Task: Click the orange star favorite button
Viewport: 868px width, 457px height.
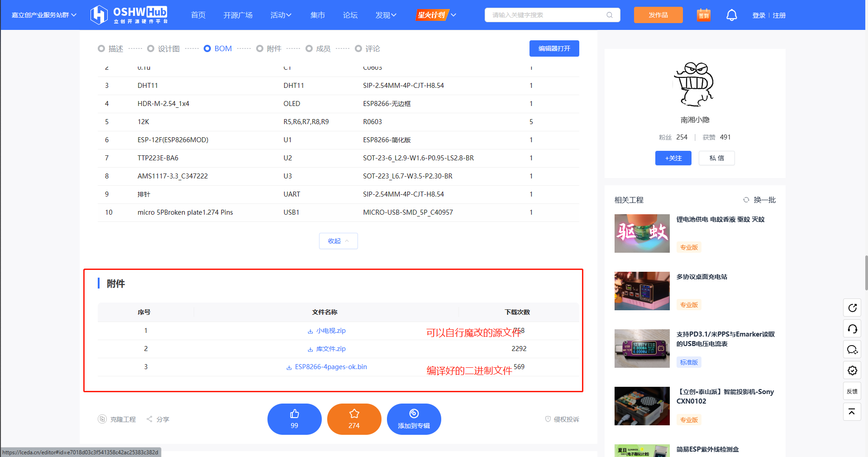Action: click(x=354, y=419)
